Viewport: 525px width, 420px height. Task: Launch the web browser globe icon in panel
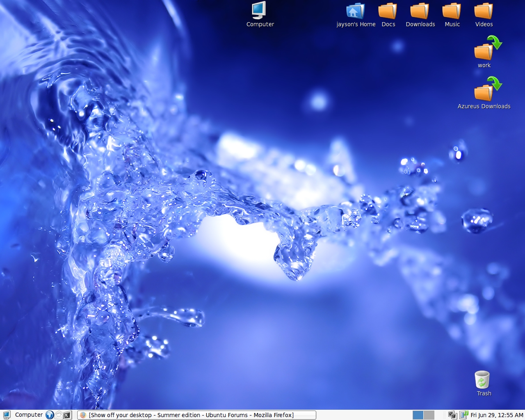pyautogui.click(x=50, y=415)
